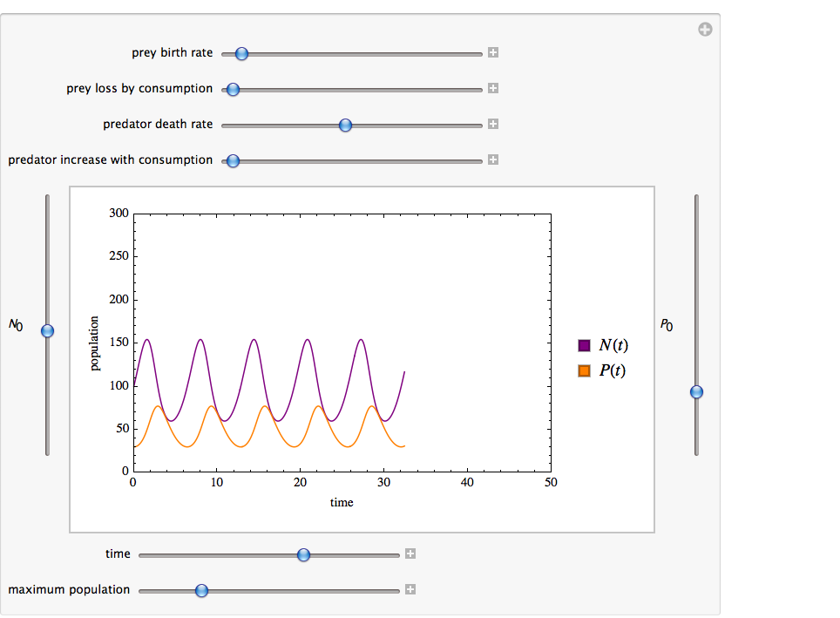840x618 pixels.
Task: Click the 'population' y-axis label
Action: 96,343
